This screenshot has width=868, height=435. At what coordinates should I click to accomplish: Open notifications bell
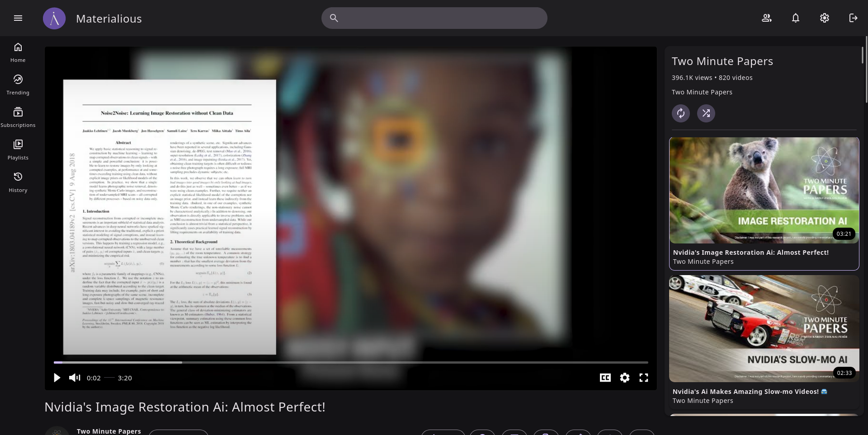point(796,18)
